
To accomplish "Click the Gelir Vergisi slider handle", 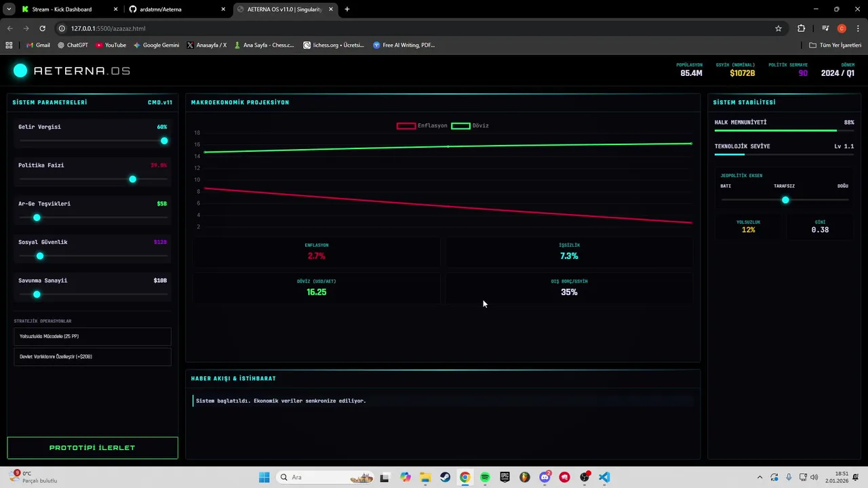I will coord(164,141).
